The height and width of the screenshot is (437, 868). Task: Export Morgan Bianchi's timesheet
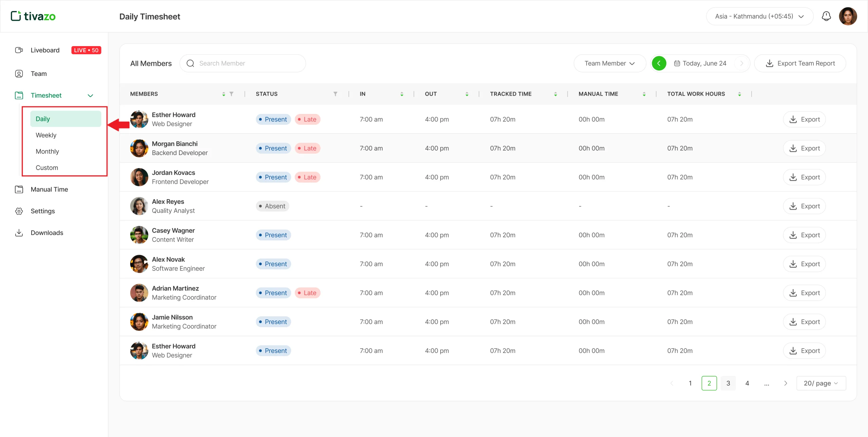(804, 148)
